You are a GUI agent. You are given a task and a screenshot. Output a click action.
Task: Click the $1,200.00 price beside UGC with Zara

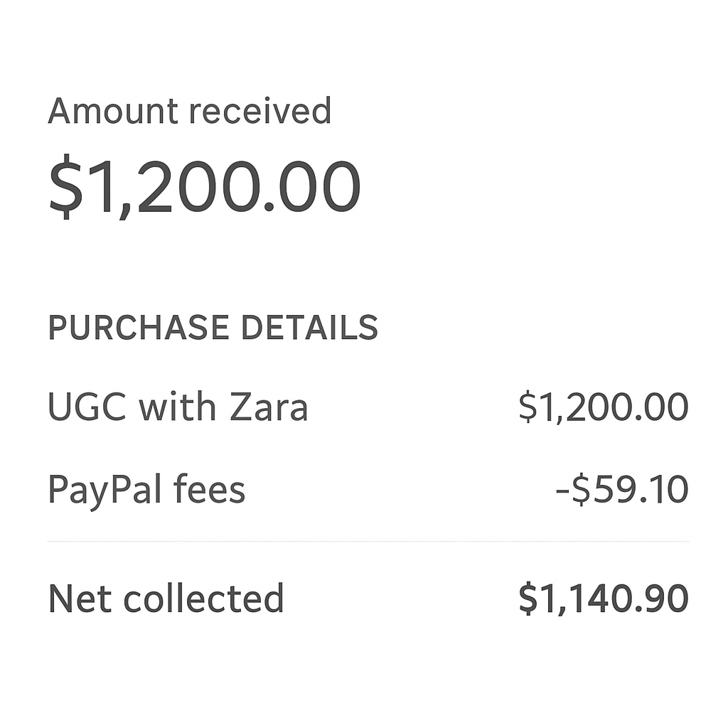point(603,408)
